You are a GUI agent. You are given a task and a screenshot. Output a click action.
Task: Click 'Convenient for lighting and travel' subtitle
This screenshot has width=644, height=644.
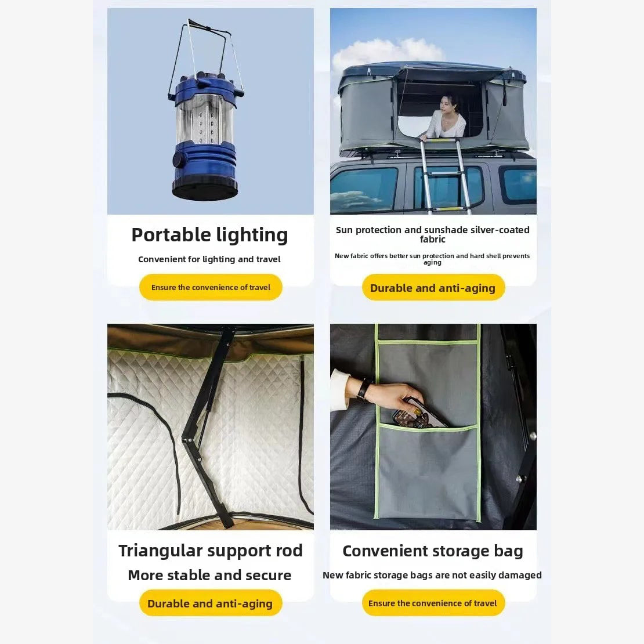209,259
